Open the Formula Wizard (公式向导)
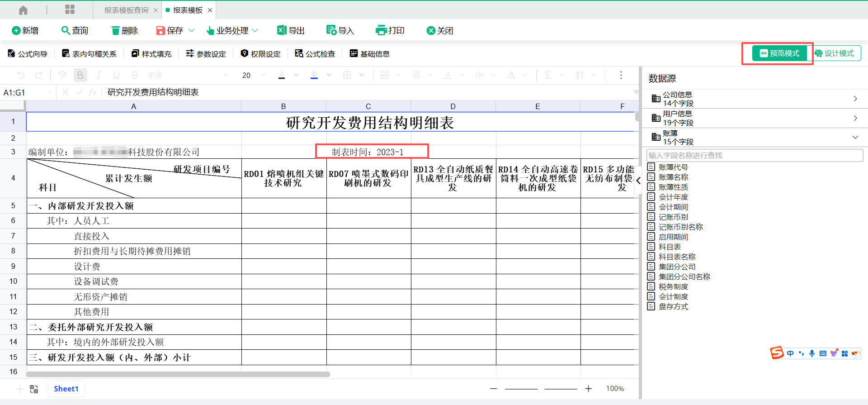The image size is (868, 405). click(28, 54)
